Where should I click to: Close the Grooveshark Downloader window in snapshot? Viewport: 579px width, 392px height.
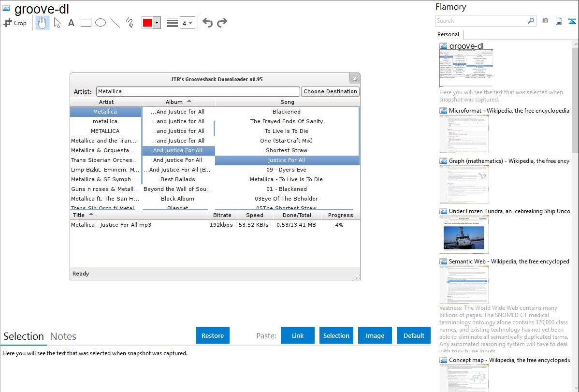pos(354,79)
